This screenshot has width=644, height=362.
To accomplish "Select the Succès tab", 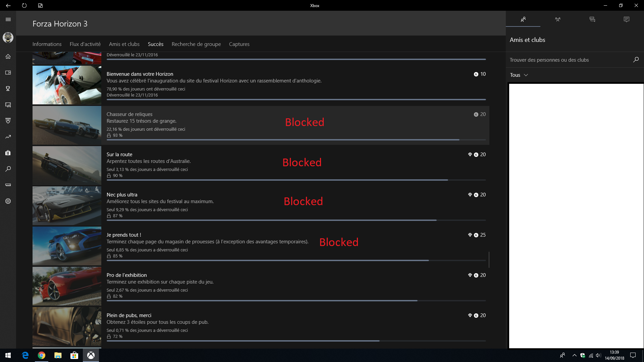I will [x=156, y=44].
